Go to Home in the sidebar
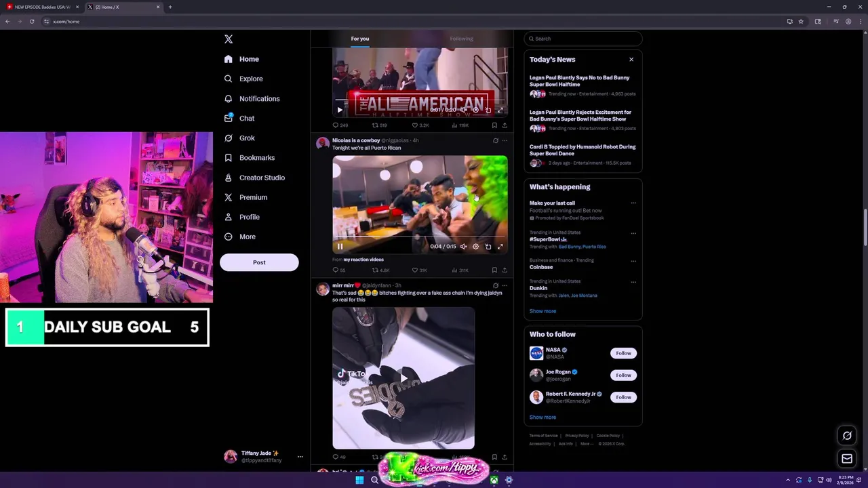The image size is (868, 488). pos(241,59)
